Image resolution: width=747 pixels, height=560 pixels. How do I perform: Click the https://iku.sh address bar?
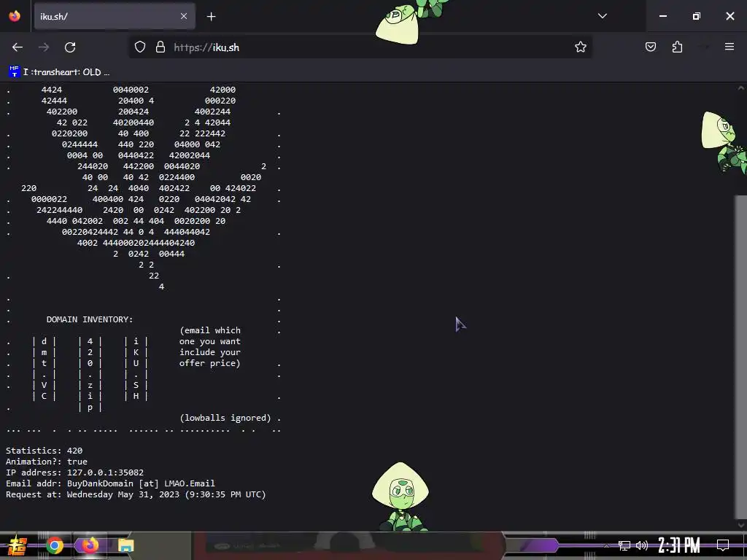pos(360,47)
